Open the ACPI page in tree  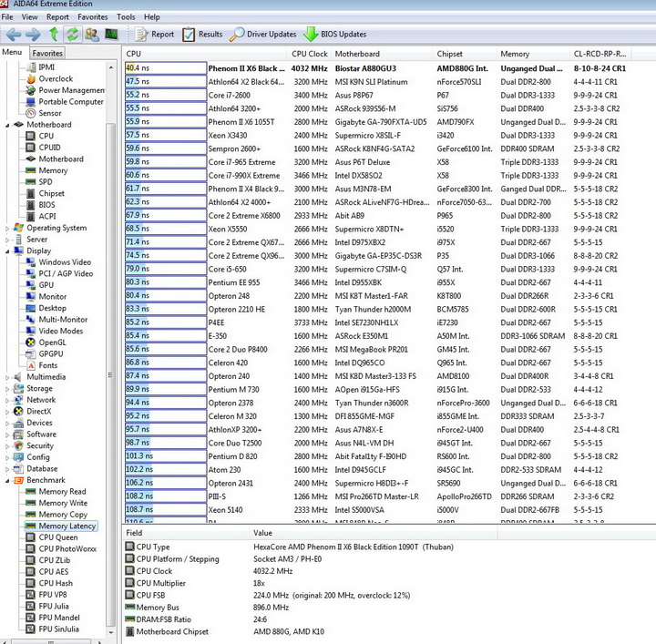click(46, 216)
